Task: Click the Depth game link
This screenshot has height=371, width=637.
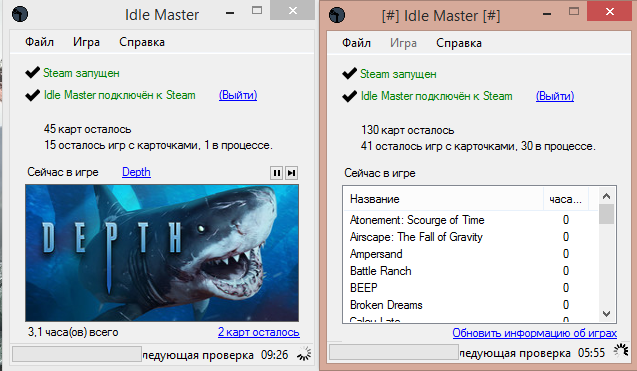Action: coord(136,172)
